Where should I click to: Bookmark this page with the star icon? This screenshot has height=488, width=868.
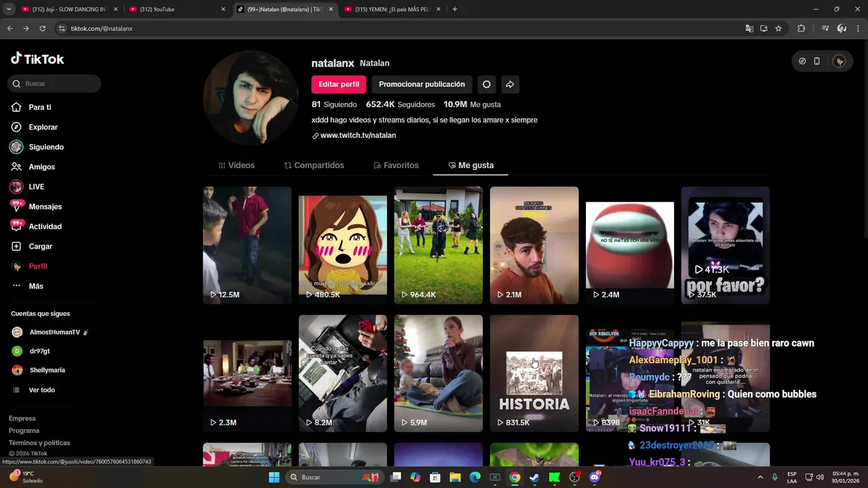pos(778,28)
